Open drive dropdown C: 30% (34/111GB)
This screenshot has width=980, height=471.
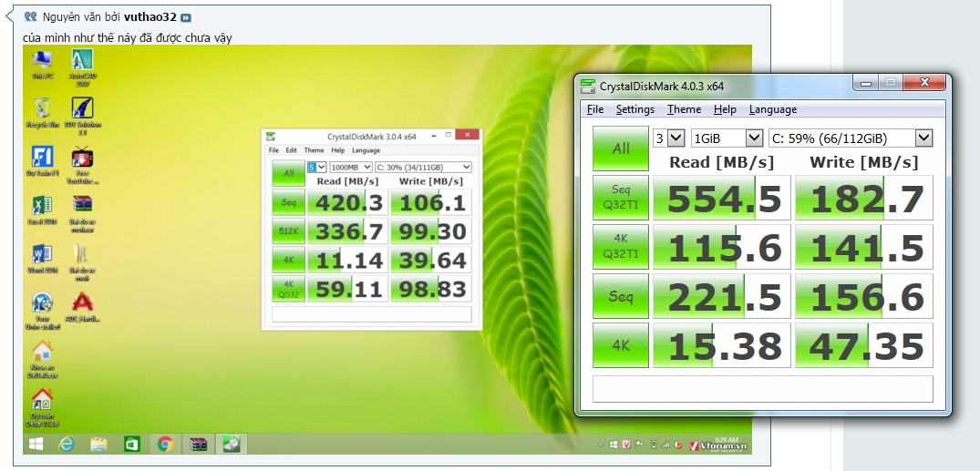[x=423, y=168]
